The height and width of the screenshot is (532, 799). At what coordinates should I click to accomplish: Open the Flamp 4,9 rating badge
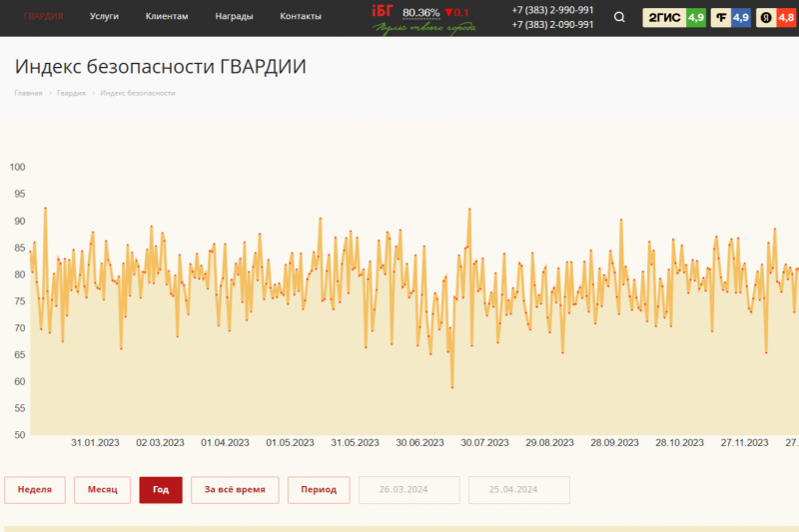730,17
